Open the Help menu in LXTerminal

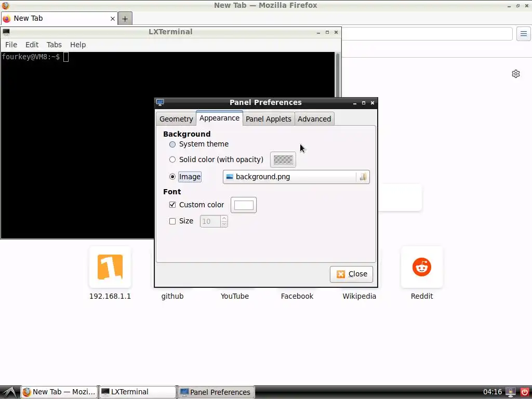click(78, 45)
